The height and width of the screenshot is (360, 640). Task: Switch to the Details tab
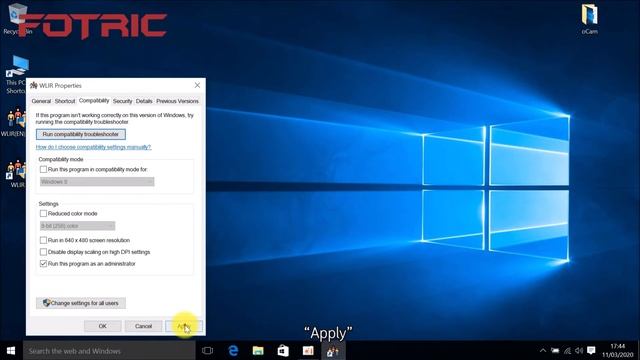coord(144,101)
